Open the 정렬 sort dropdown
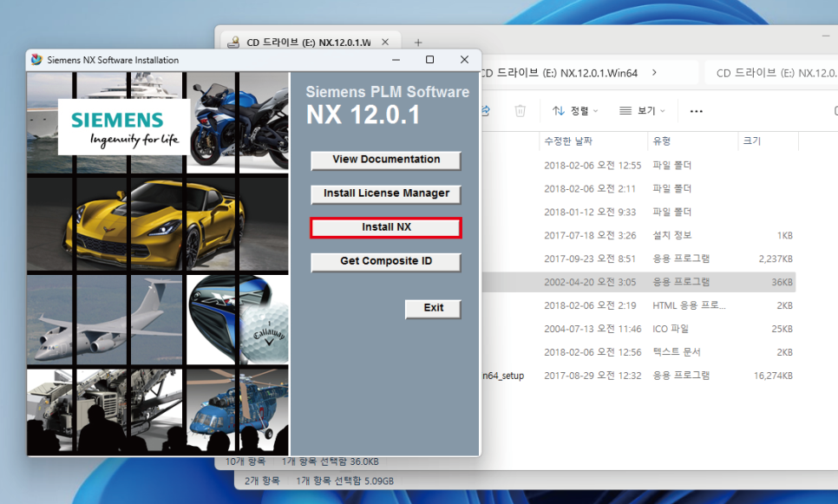This screenshot has height=504, width=838. [x=575, y=111]
